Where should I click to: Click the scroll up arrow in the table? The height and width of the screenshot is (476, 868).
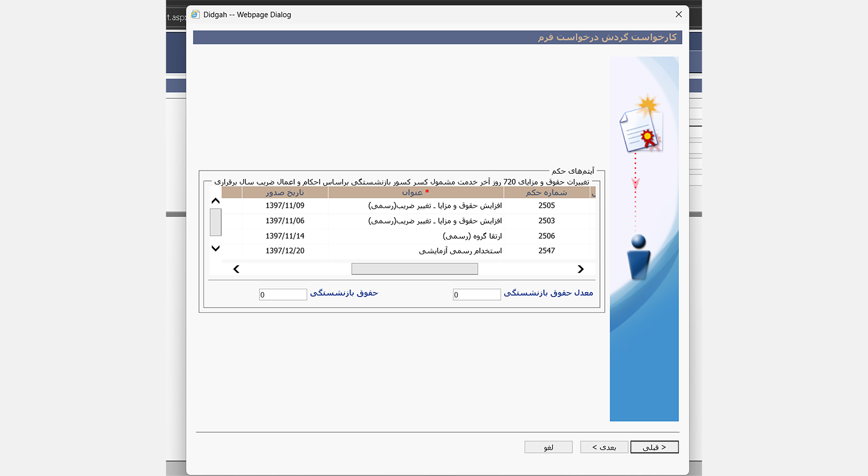tap(216, 201)
